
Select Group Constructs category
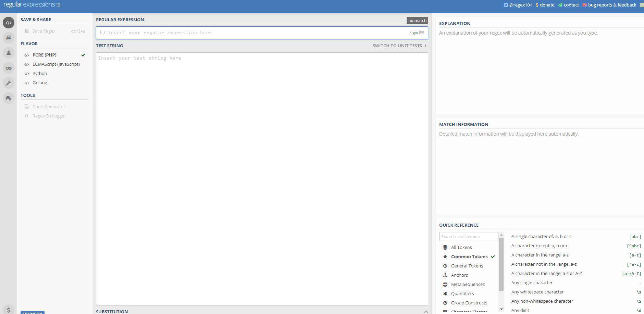click(x=469, y=303)
